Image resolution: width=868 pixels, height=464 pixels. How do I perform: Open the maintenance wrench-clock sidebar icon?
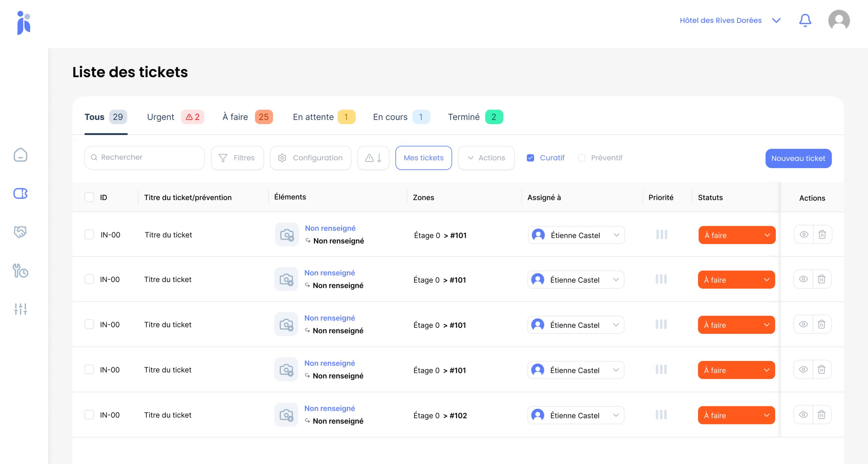[20, 270]
